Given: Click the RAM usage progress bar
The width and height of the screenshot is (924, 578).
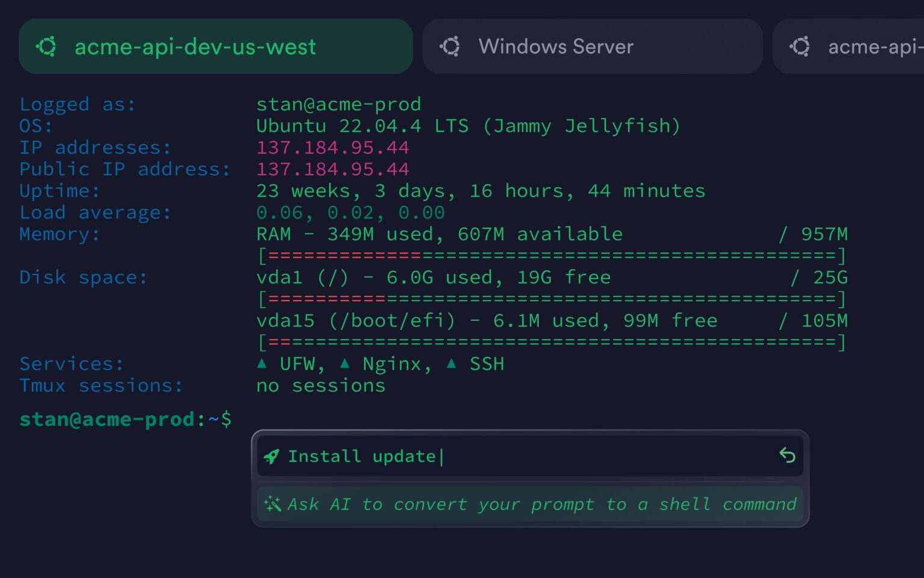Looking at the screenshot, I should [x=551, y=255].
